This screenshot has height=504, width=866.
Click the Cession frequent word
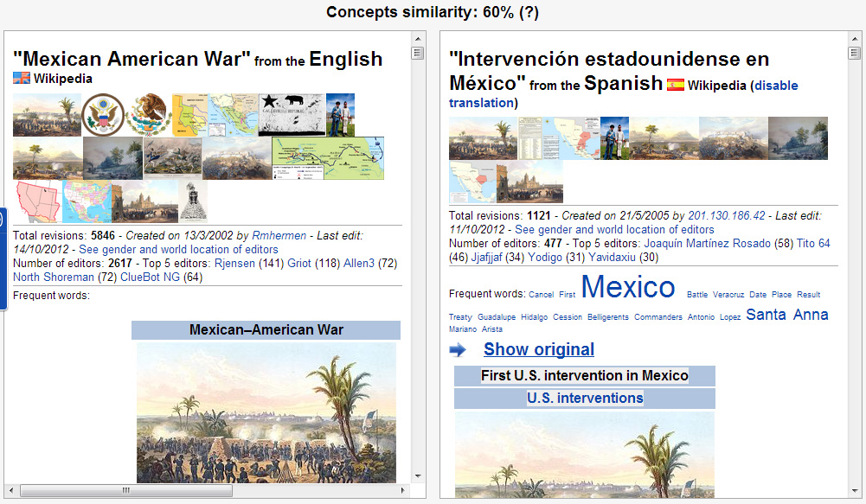pyautogui.click(x=568, y=317)
